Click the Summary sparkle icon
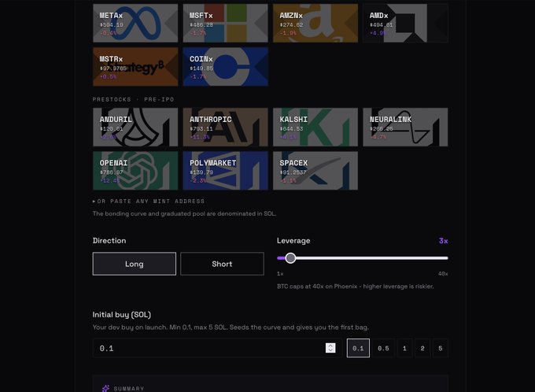 click(x=105, y=388)
